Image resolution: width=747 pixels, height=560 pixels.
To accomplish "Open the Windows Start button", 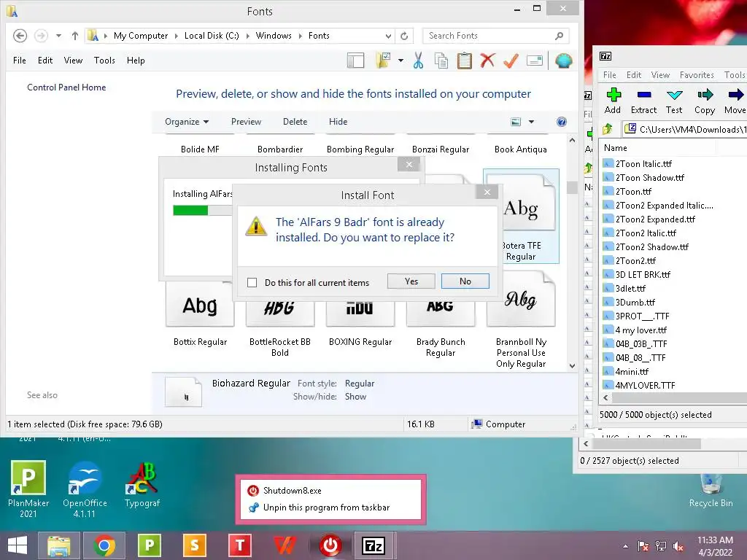I will 18,545.
